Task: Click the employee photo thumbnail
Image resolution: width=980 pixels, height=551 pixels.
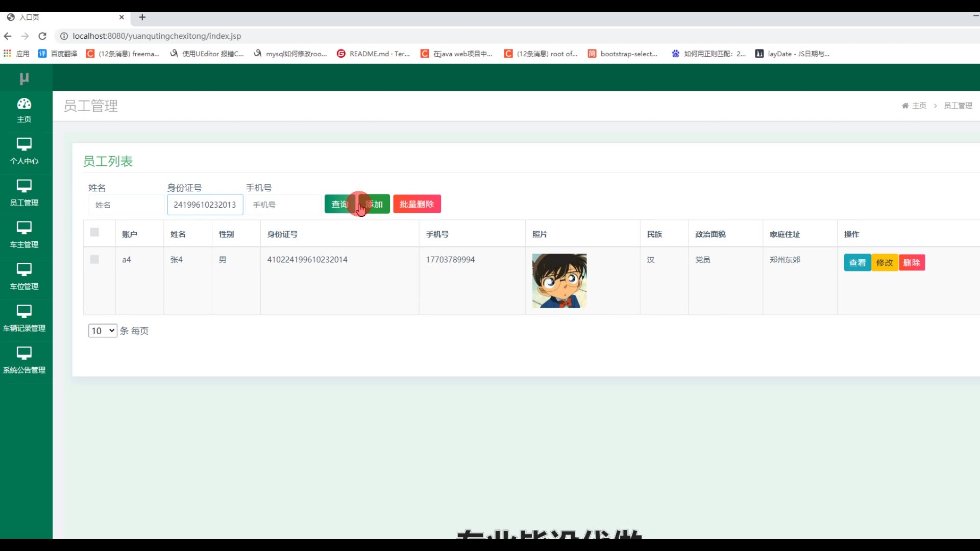Action: [559, 281]
